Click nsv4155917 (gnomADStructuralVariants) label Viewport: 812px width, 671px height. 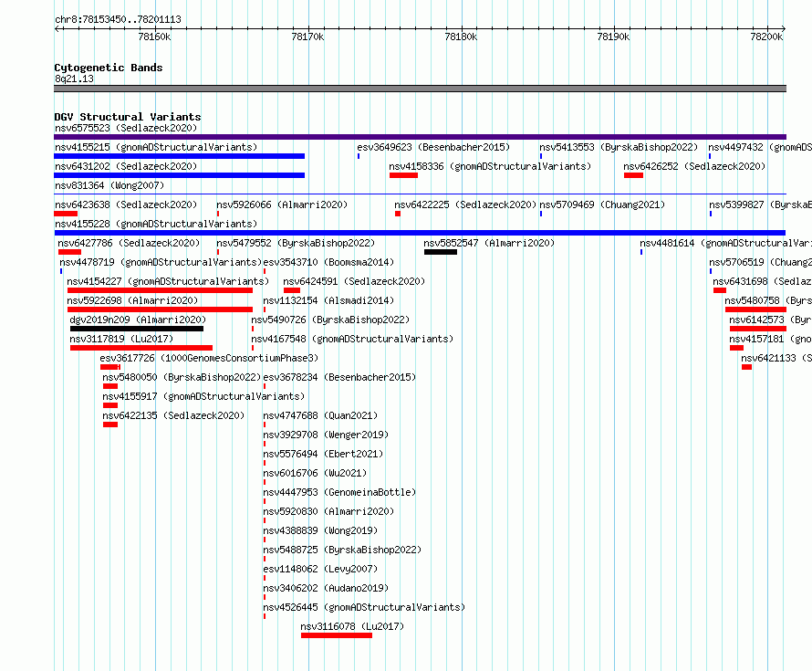click(203, 396)
